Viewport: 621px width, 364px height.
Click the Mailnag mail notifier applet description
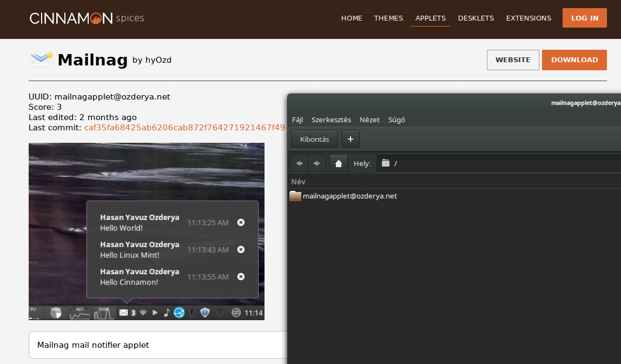coord(93,345)
